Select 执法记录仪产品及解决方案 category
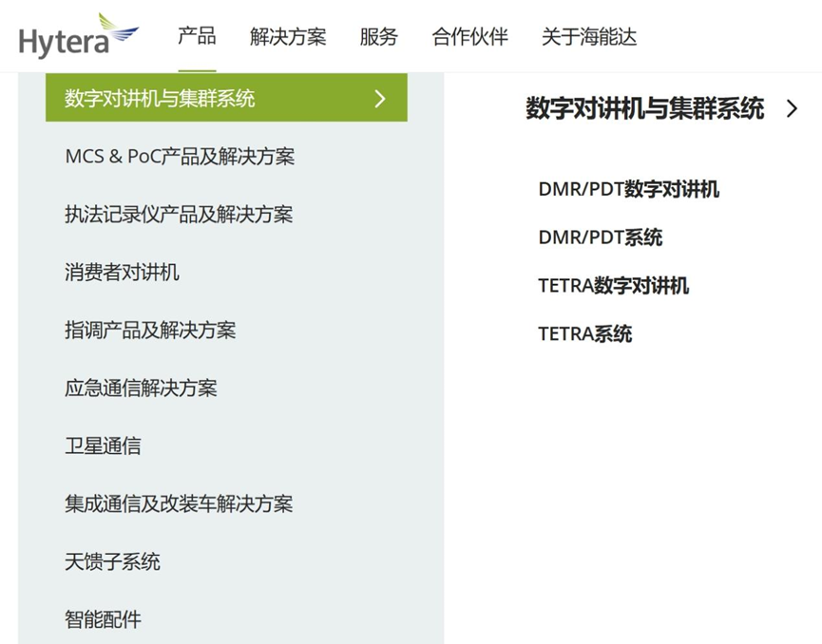Viewport: 822px width, 644px height. point(179,215)
